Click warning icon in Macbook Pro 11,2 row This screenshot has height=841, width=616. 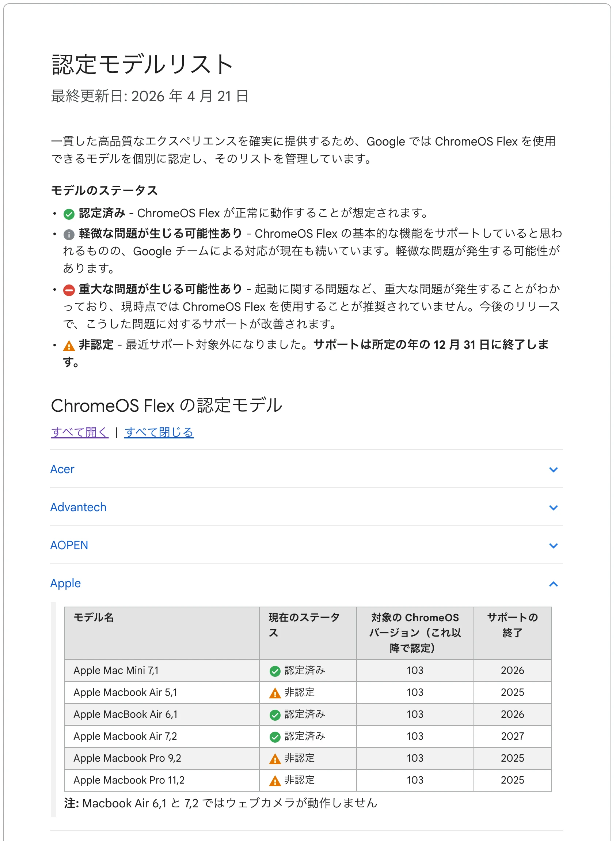[x=275, y=781]
